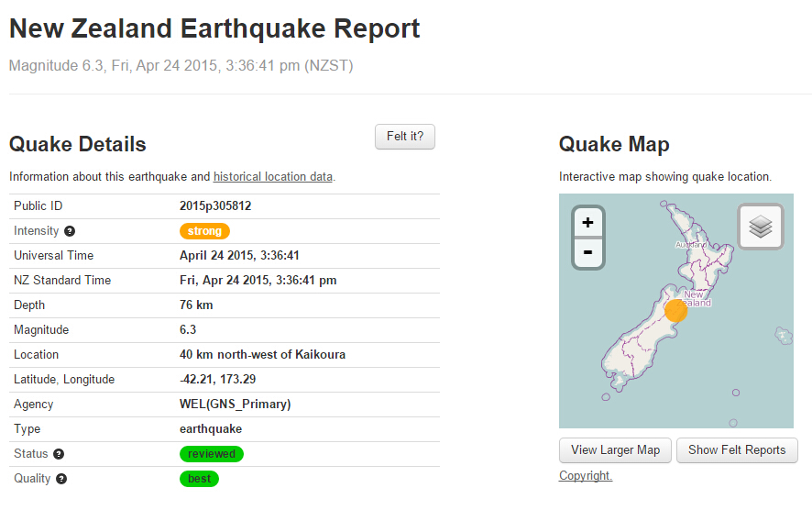The height and width of the screenshot is (510, 812).
Task: Zoom out on the quake map
Action: tap(587, 252)
